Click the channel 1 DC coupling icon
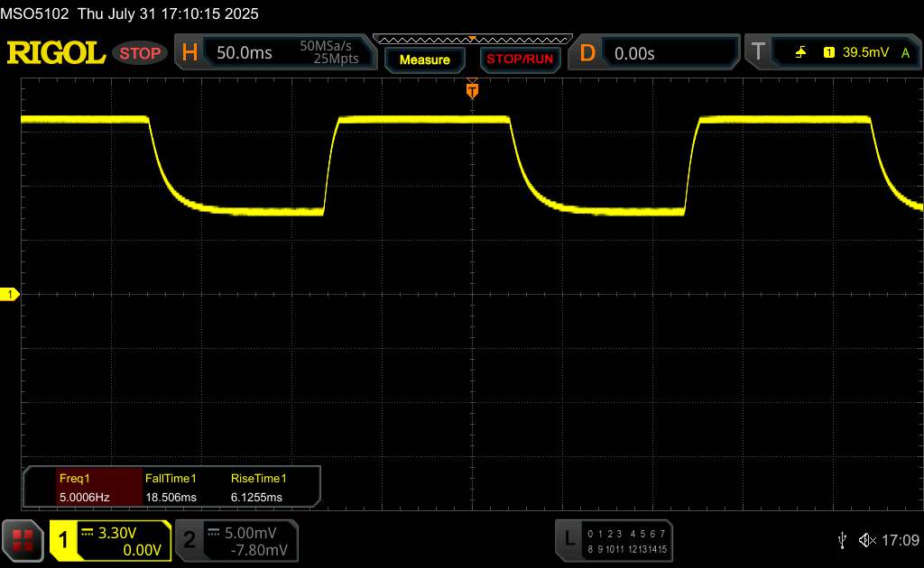Viewport: 924px width, 568px height. click(x=88, y=532)
